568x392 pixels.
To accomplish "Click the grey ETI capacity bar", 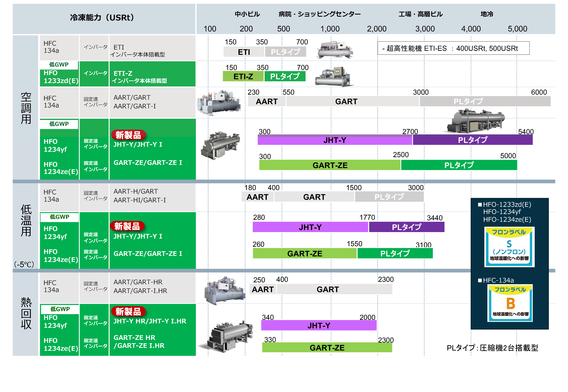I will [244, 52].
